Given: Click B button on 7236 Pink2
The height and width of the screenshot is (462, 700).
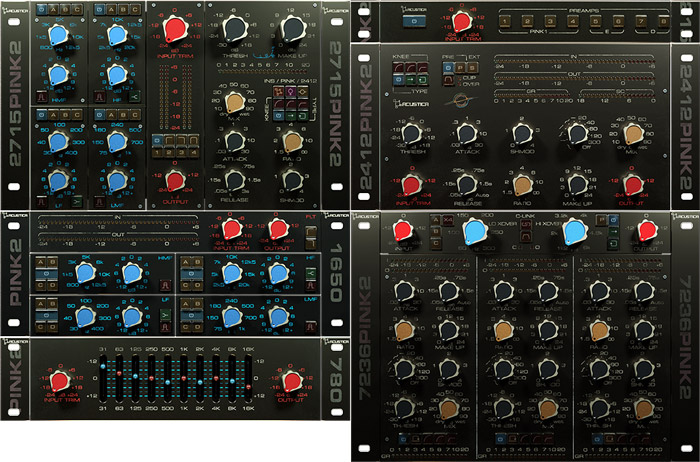Looking at the screenshot, I should click(x=436, y=232).
